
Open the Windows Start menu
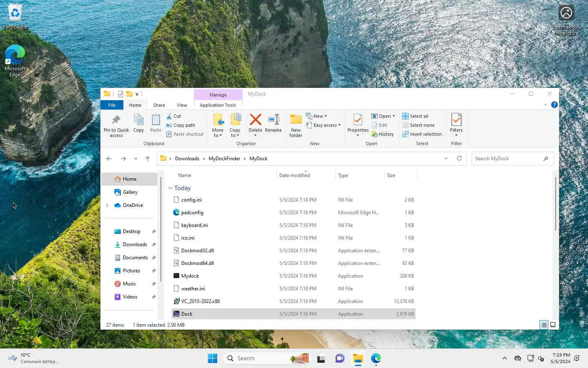pyautogui.click(x=212, y=358)
